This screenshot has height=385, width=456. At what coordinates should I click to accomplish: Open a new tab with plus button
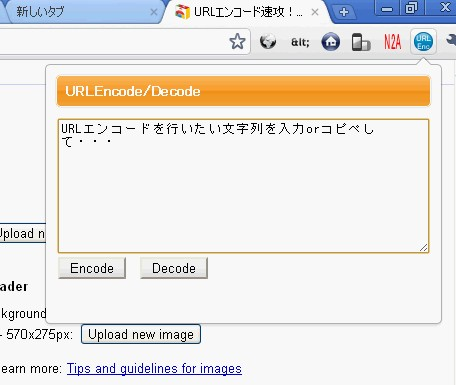pos(344,12)
